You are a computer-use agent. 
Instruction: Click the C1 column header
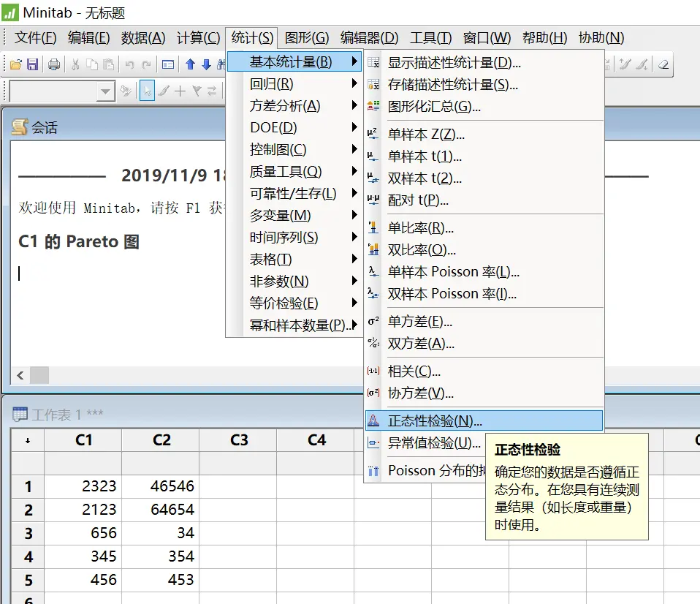click(83, 440)
